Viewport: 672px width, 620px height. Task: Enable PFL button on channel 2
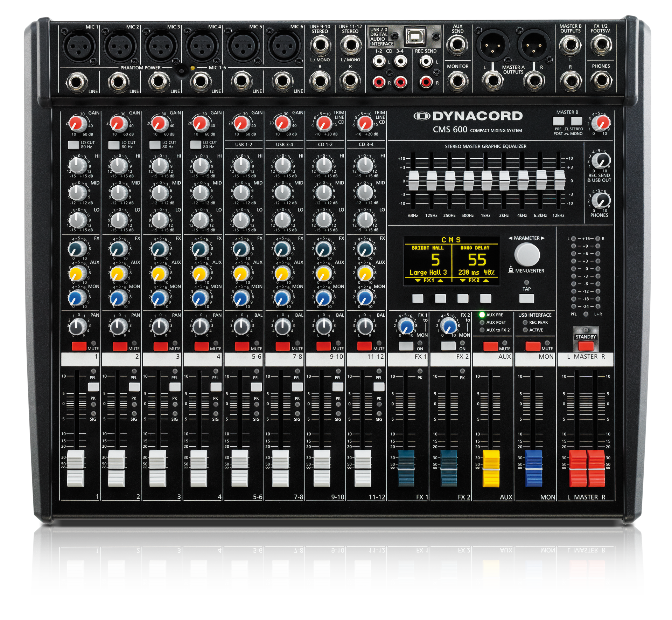[134, 387]
